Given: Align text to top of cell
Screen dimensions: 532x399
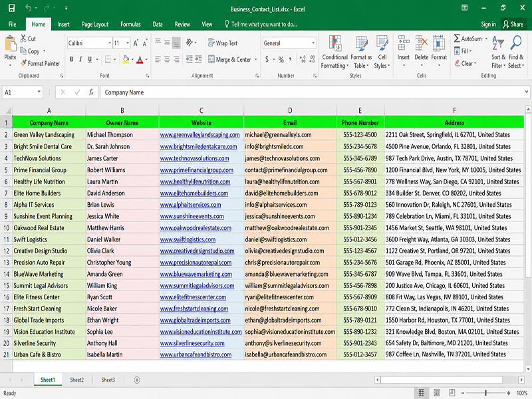Looking at the screenshot, I should point(158,43).
